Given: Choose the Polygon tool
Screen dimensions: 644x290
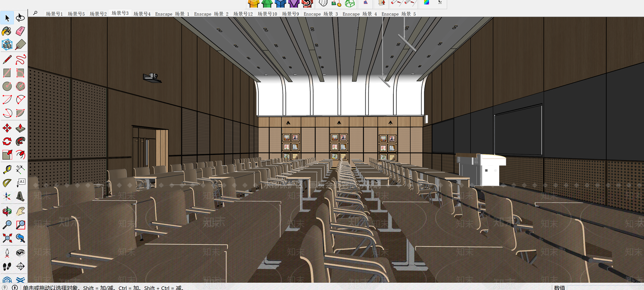Looking at the screenshot, I should point(20,86).
